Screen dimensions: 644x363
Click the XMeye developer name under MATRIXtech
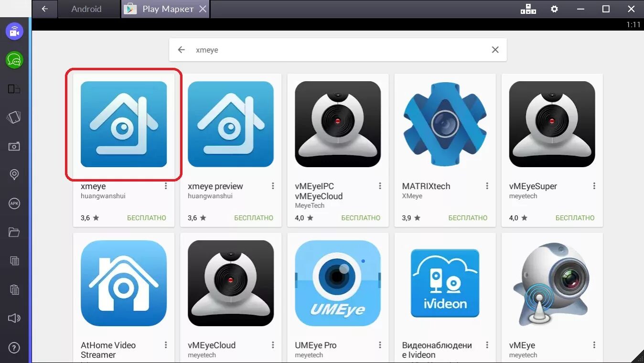point(412,196)
